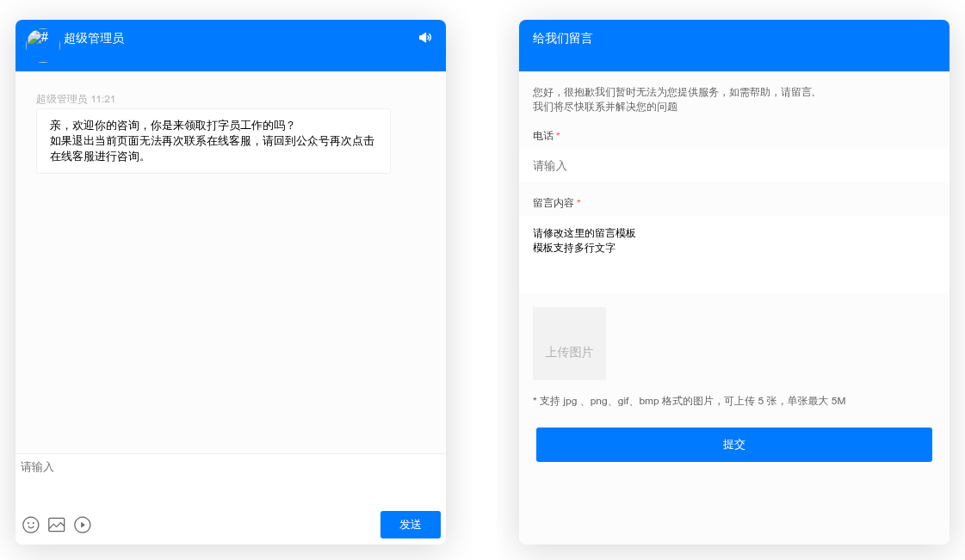Select the picture icon between emoji and play icons

57,525
